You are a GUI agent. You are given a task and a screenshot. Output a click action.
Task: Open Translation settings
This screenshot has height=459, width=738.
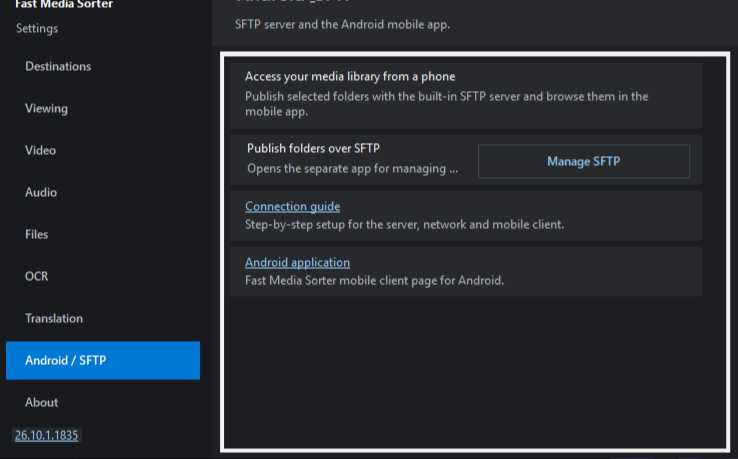click(103, 318)
